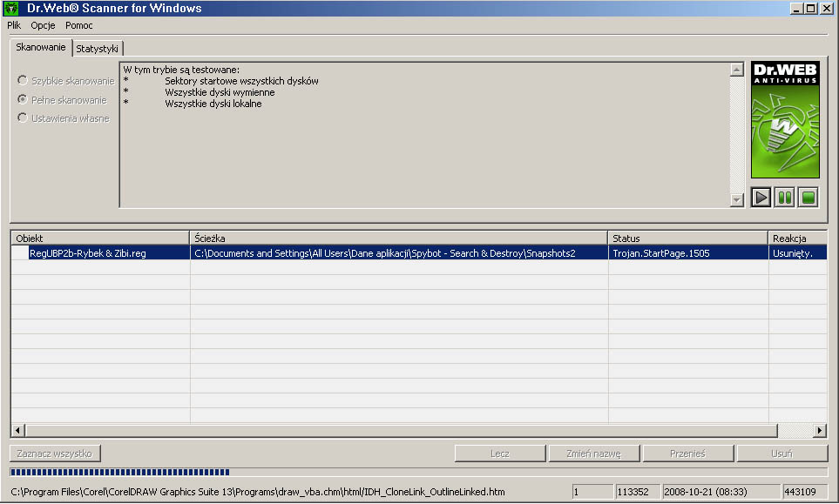Click the Zaznacz wszystko button
839x504 pixels.
coord(56,454)
